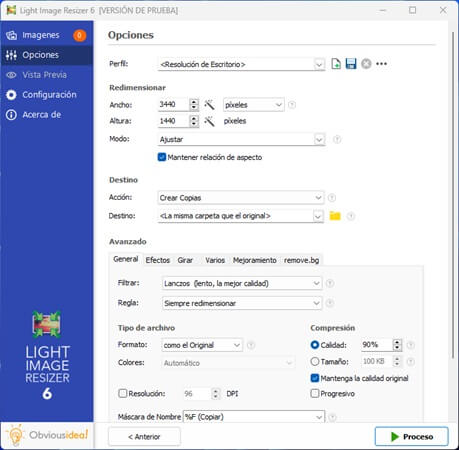The image size is (459, 450).
Task: Open the Regla dropdown showing Siempre redimensionar
Action: [242, 303]
